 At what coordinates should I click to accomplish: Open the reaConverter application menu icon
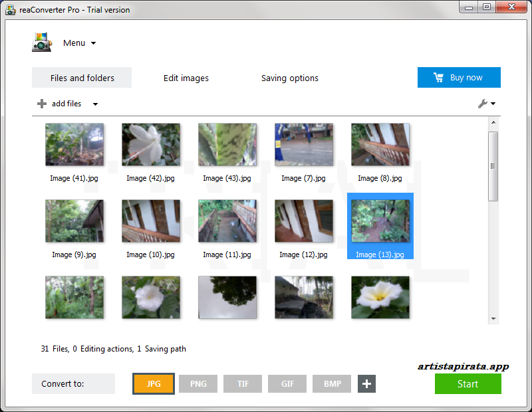tap(41, 42)
